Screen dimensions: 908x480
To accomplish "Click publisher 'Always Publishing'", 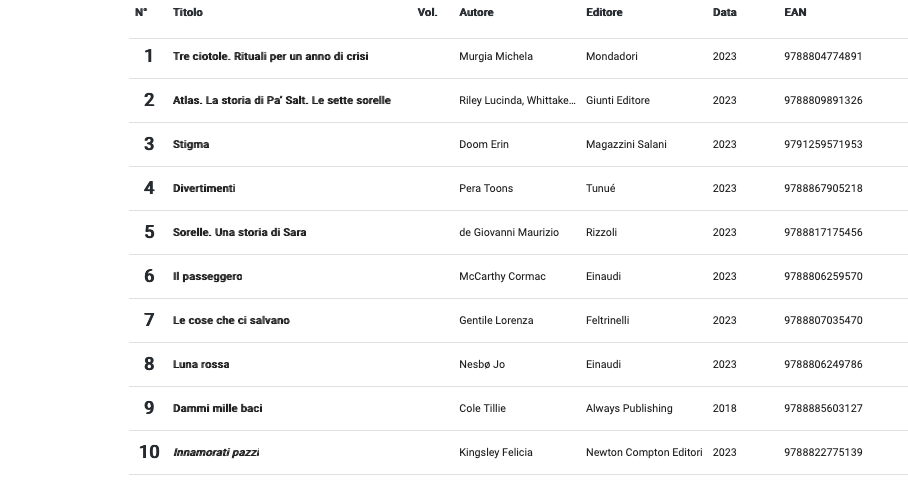I will 629,409.
